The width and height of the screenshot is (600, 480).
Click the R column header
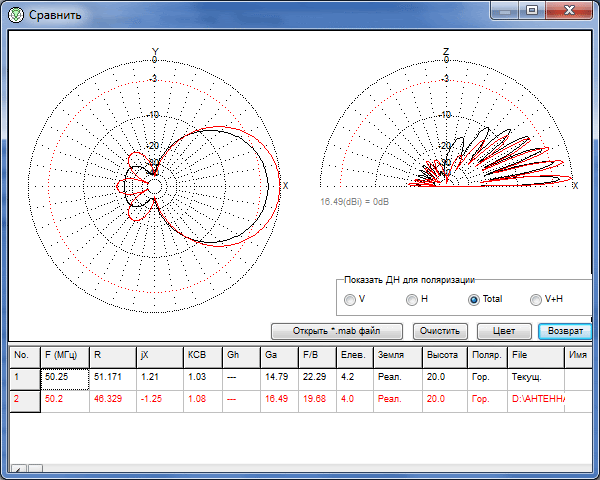coord(113,357)
